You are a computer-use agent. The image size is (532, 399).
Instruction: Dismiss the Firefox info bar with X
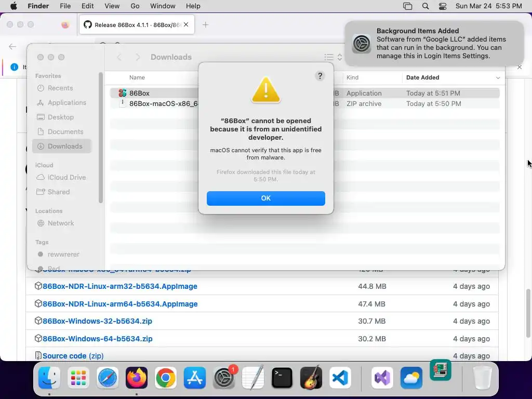pyautogui.click(x=520, y=67)
